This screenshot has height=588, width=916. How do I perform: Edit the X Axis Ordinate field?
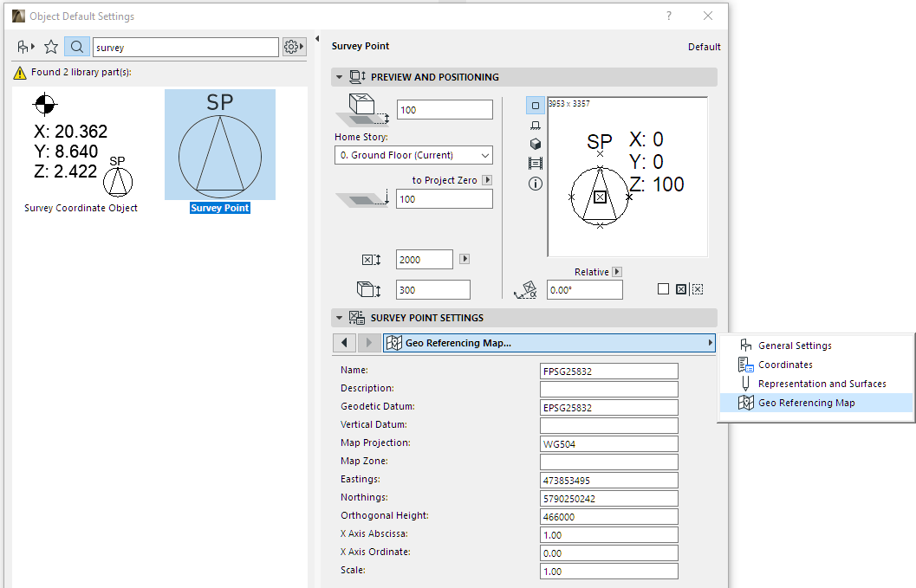(609, 553)
